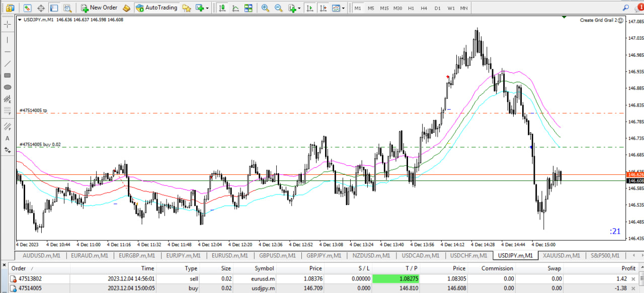This screenshot has height=293, width=644.
Task: Click the red alert notification icon
Action: (639, 8)
